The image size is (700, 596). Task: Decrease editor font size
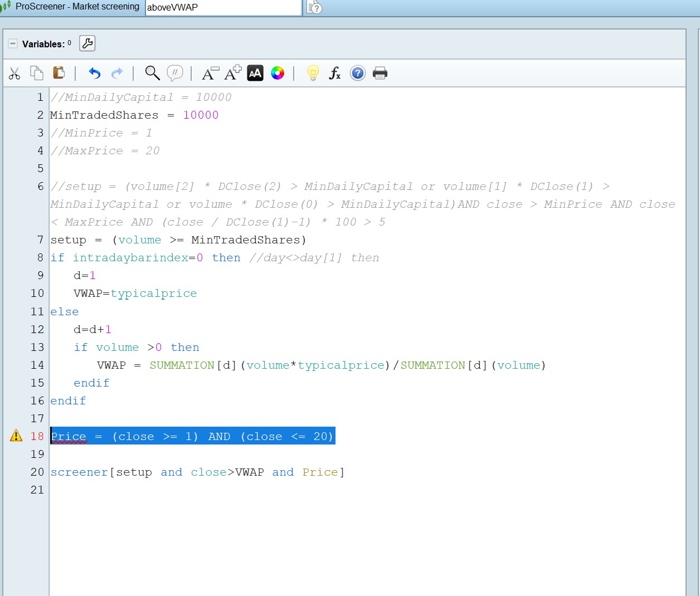point(210,73)
